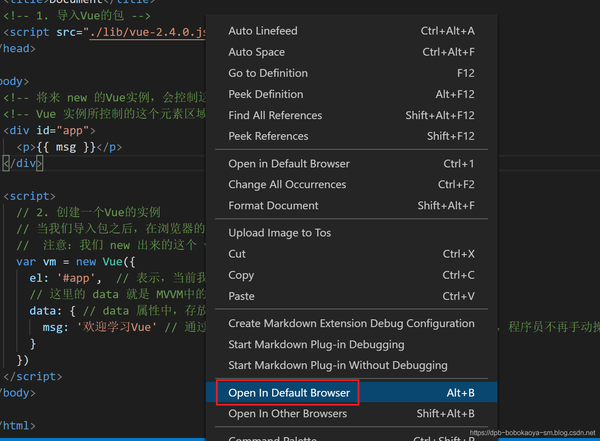The image size is (600, 441).
Task: Click the closing /div tag
Action: tap(23, 163)
